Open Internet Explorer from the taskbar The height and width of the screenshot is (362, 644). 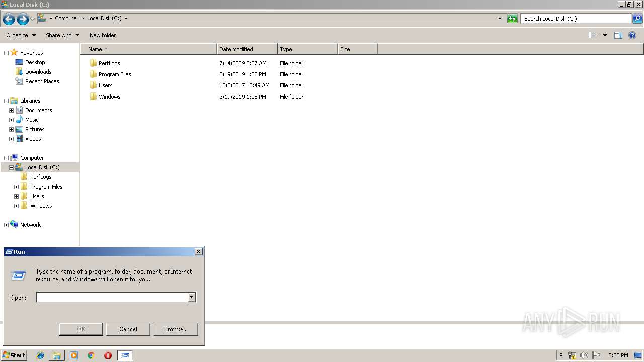pos(40,355)
